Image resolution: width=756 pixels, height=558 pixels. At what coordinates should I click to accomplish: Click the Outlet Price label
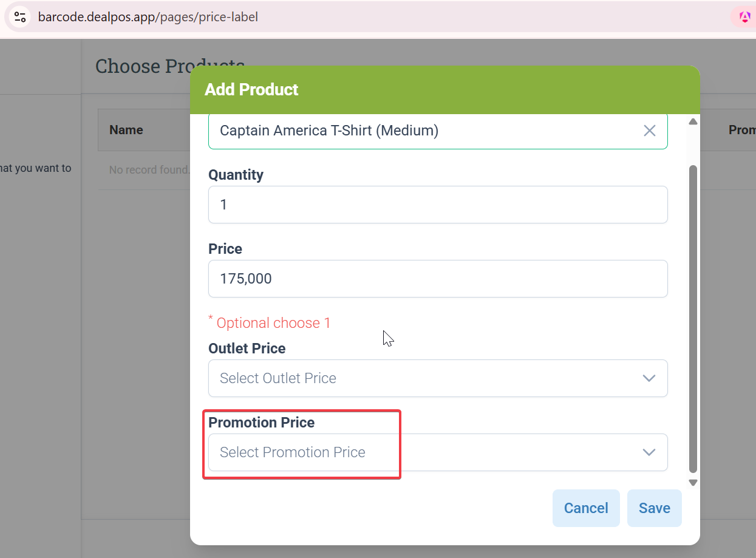pyautogui.click(x=247, y=349)
